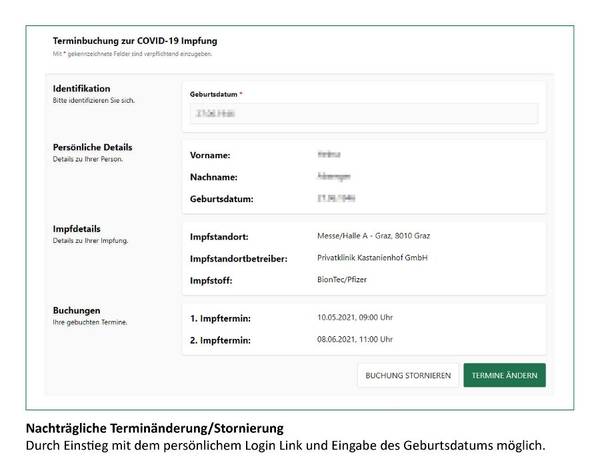Click the Impfdetails section heading
This screenshot has height=469, width=600.
(x=78, y=228)
